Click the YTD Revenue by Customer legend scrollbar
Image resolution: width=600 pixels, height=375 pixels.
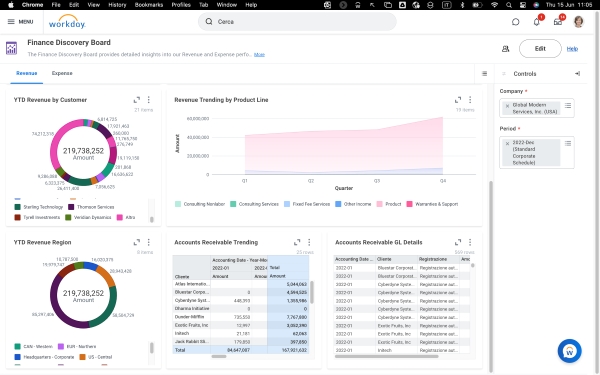152,219
